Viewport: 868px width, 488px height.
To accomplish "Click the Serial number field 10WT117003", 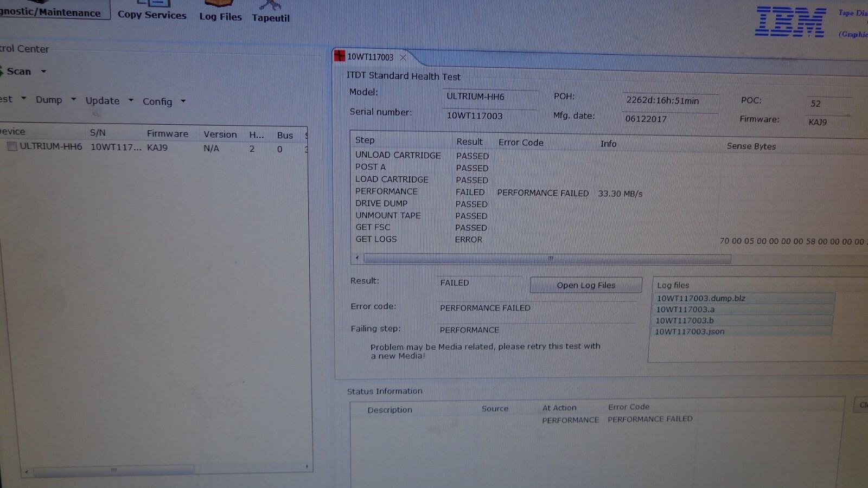I will [x=490, y=115].
